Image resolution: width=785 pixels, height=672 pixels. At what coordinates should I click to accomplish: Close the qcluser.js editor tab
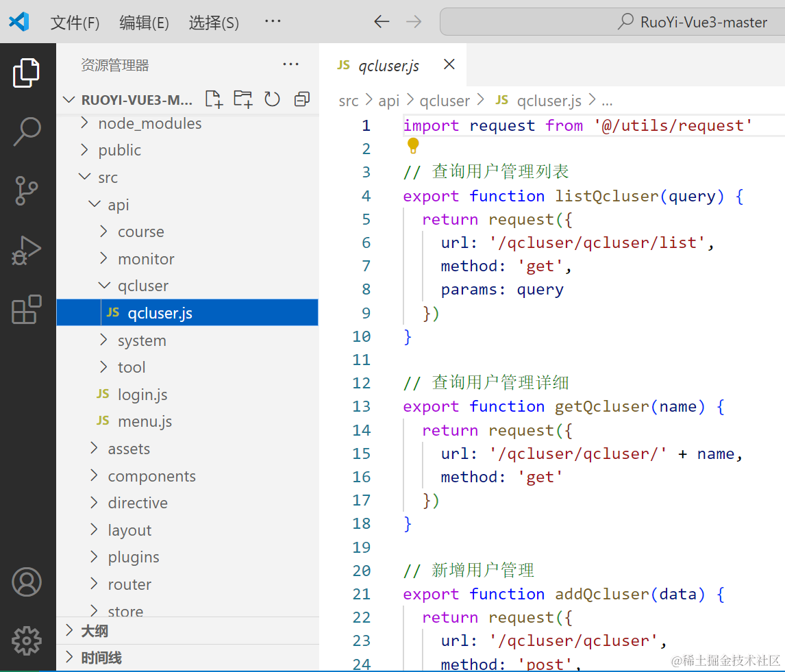pos(449,64)
